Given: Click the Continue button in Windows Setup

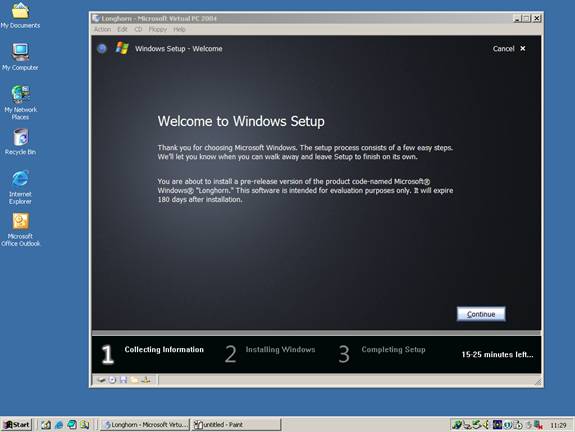Looking at the screenshot, I should pyautogui.click(x=481, y=314).
